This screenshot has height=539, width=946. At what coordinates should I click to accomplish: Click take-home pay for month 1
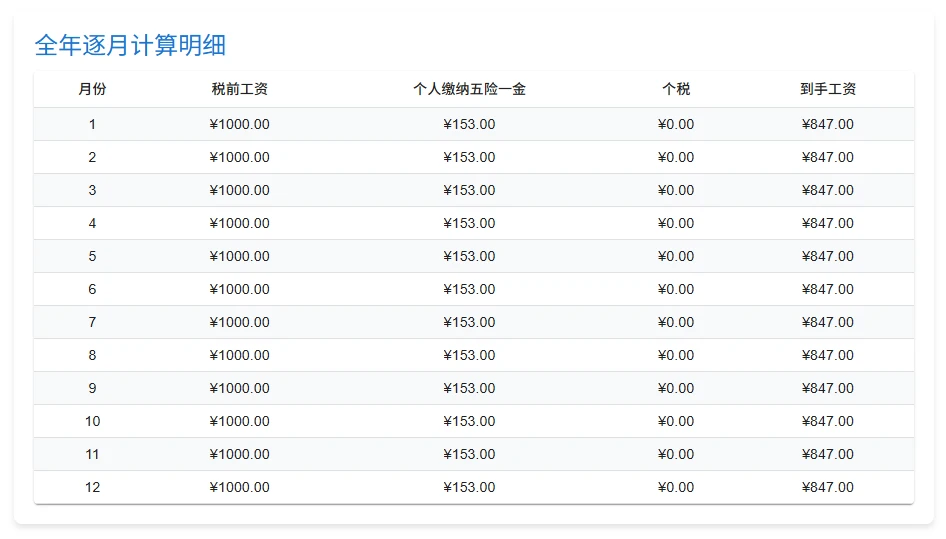pyautogui.click(x=828, y=124)
